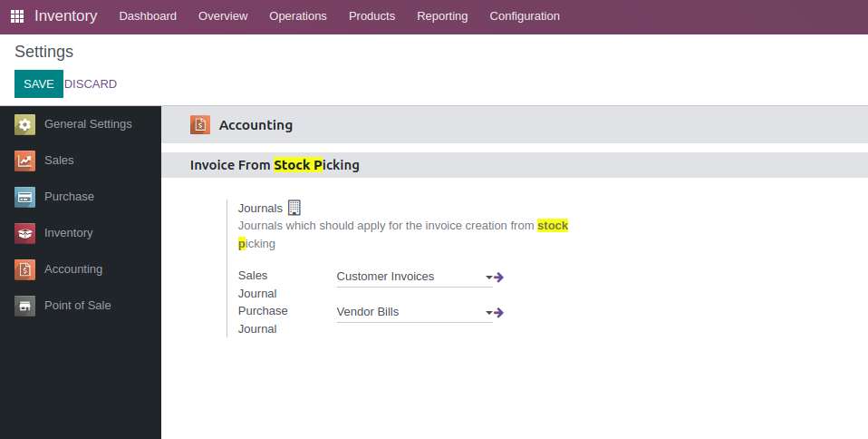This screenshot has height=439, width=868.
Task: Click the company building icon beside Journals
Action: pyautogui.click(x=294, y=208)
